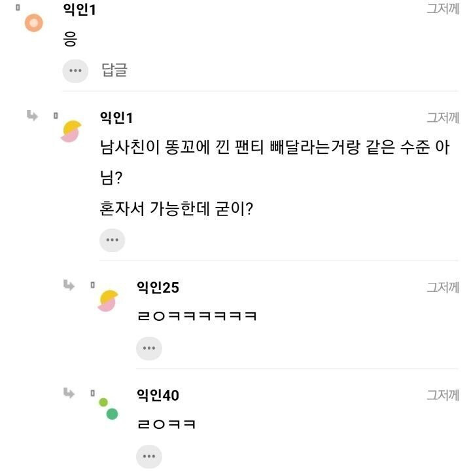Click 익인25's yellow and pink avatar

pyautogui.click(x=107, y=301)
